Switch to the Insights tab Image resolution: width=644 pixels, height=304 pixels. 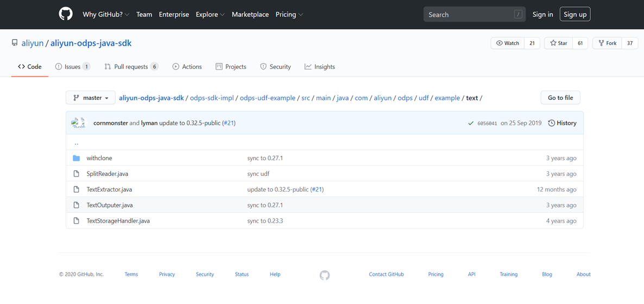pos(319,67)
